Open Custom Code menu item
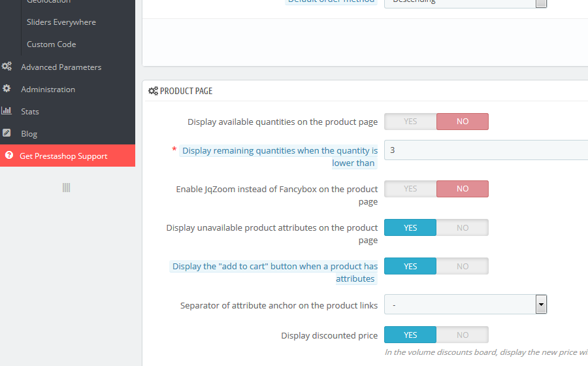 pos(52,44)
